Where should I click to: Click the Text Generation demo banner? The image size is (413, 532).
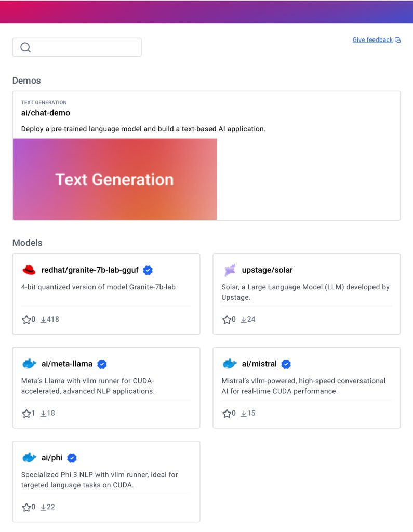(115, 179)
